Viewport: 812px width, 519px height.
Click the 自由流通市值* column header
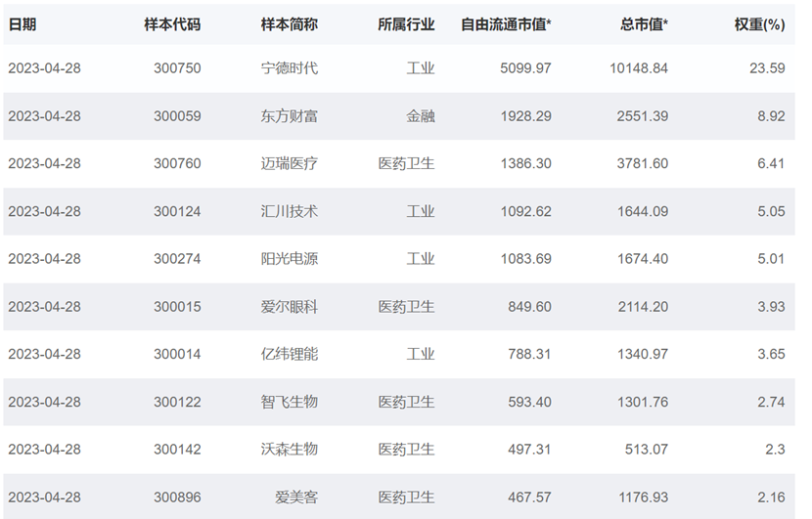coord(506,24)
